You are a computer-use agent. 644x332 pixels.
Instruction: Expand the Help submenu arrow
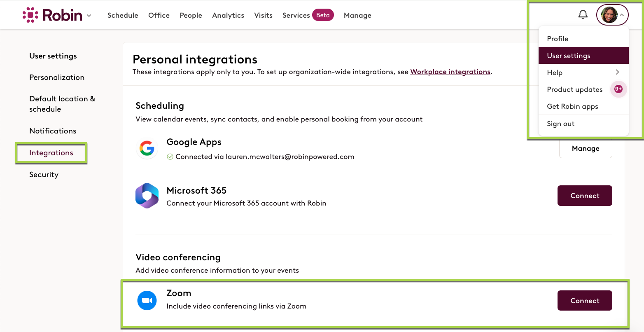617,72
